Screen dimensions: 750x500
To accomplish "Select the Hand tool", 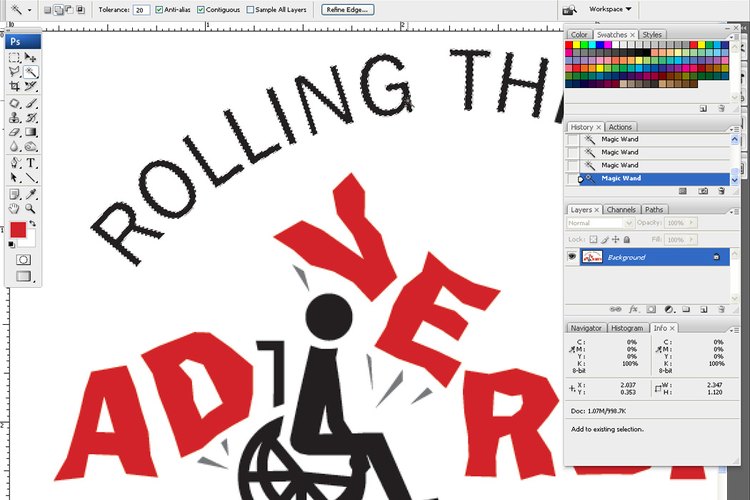I will pos(14,209).
